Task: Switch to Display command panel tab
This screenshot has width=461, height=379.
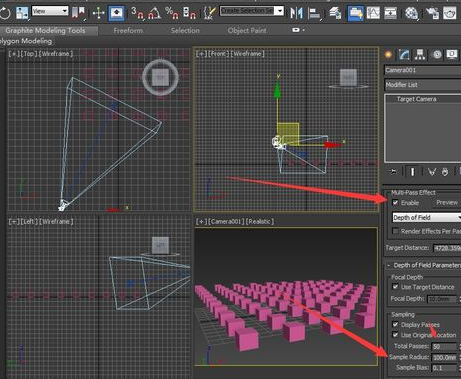Action: [x=452, y=55]
